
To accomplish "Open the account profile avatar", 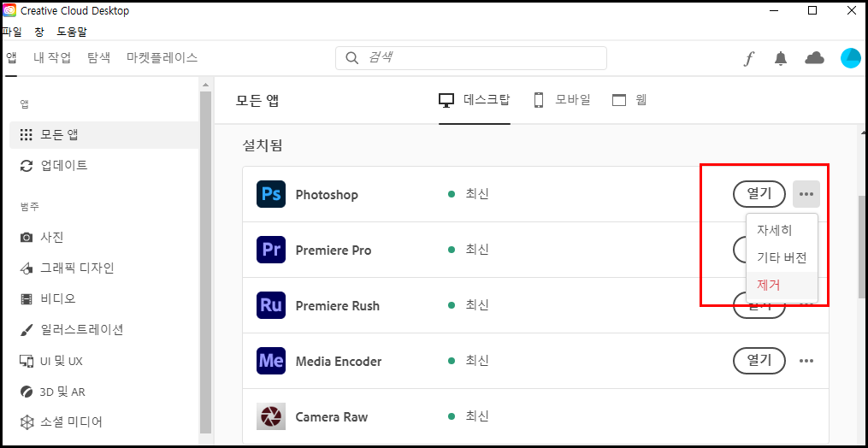I will click(850, 58).
